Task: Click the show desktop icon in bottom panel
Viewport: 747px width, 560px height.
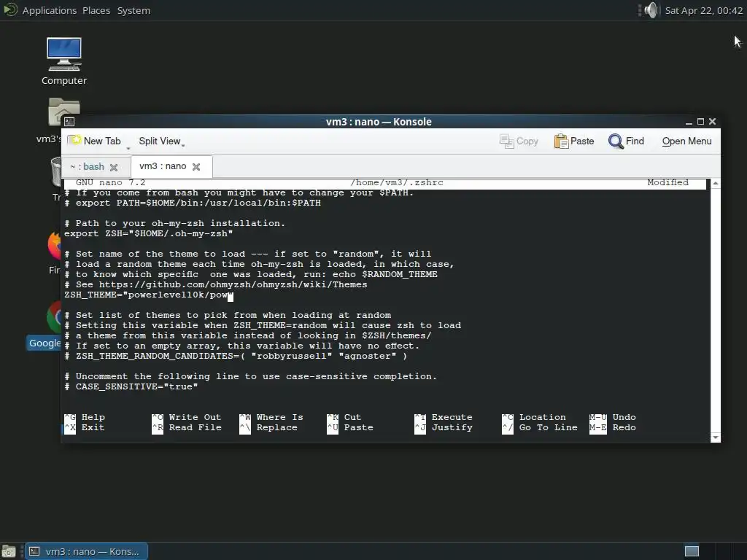Action: coord(9,551)
